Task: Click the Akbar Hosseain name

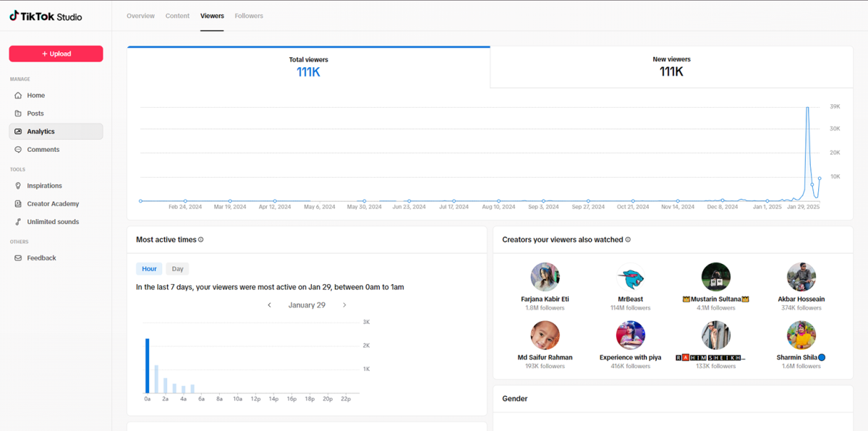Action: 801,299
